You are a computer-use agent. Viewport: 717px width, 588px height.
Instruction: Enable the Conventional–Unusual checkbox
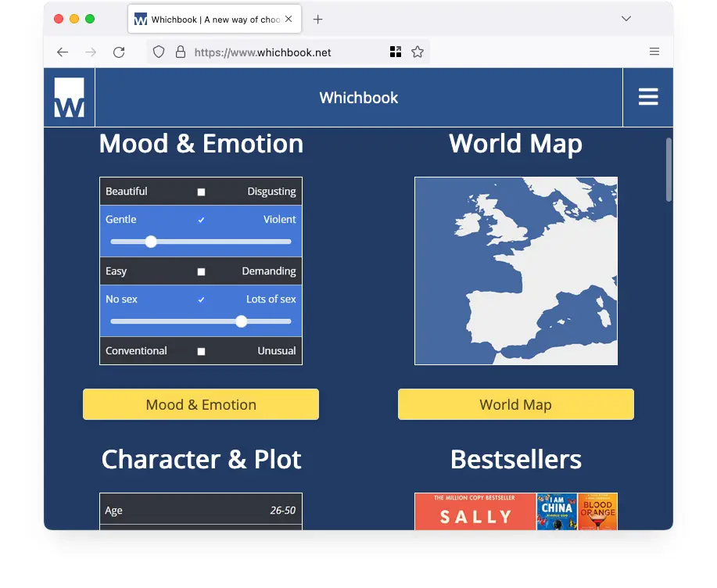click(x=201, y=352)
